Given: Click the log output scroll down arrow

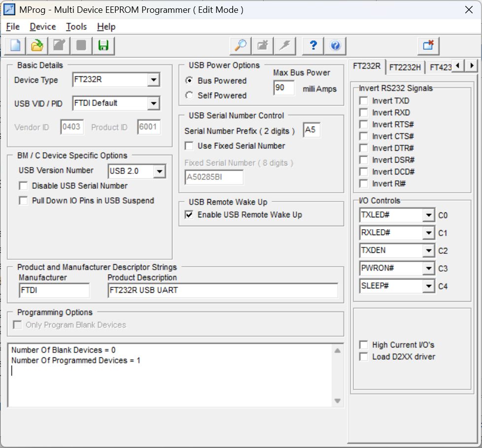Looking at the screenshot, I should click(338, 401).
